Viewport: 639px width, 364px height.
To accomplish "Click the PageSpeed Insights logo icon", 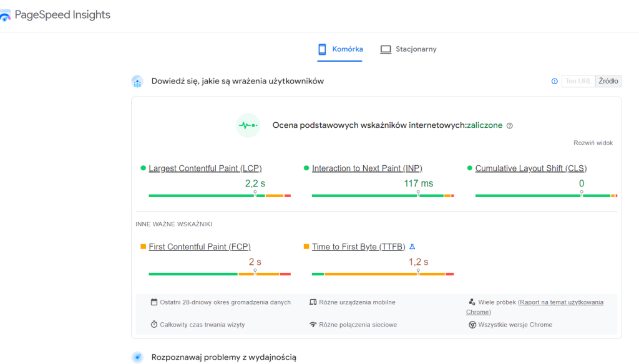I will coord(5,16).
